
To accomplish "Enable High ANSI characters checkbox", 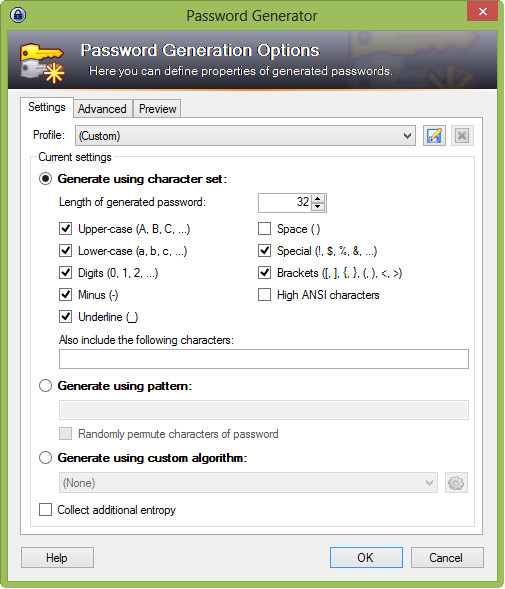I will [x=265, y=294].
